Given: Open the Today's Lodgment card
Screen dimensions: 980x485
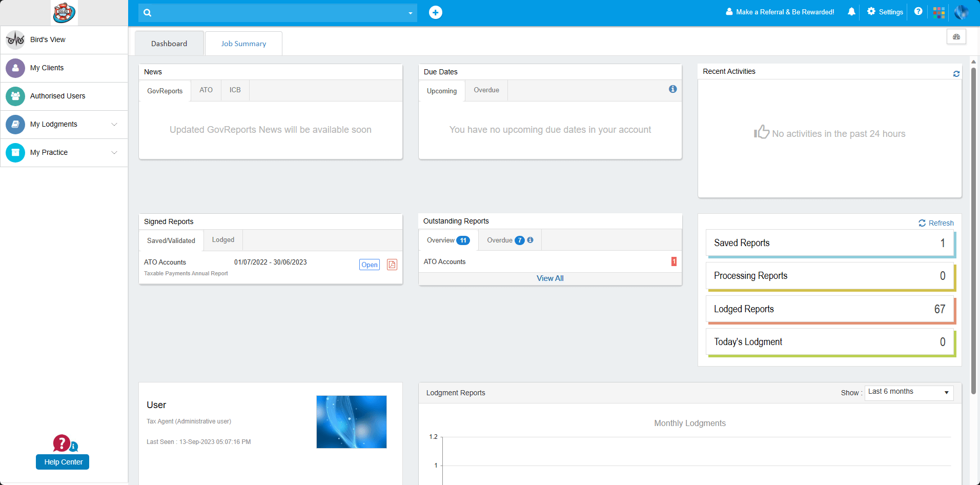Looking at the screenshot, I should 830,342.
